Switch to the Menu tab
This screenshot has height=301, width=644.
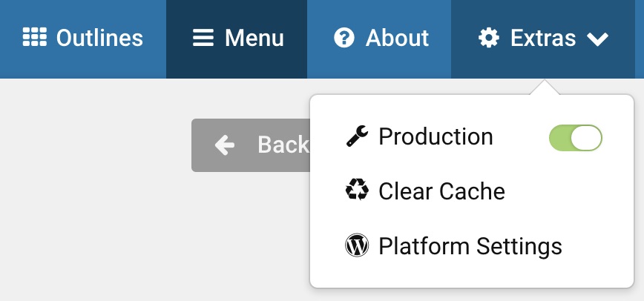coord(237,39)
